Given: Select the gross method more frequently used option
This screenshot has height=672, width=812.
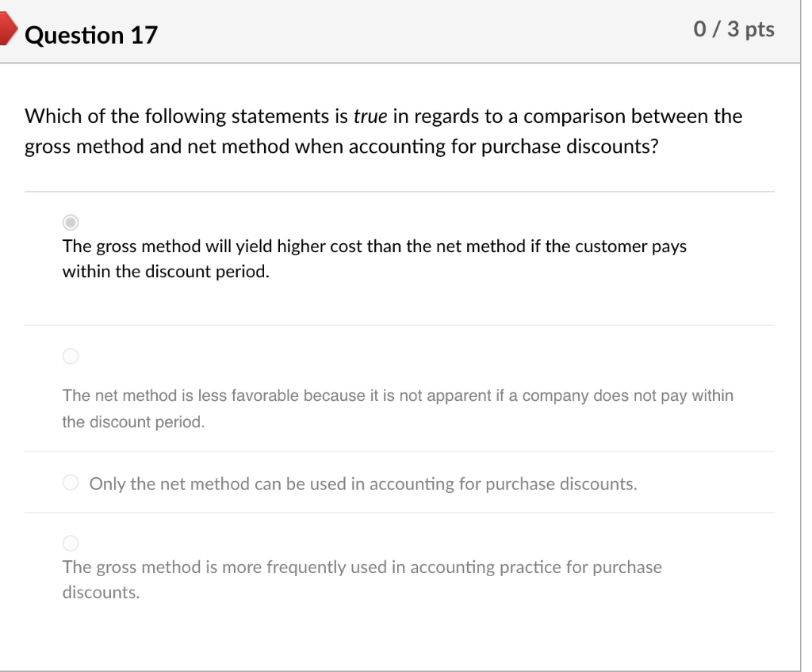Looking at the screenshot, I should coord(70,543).
